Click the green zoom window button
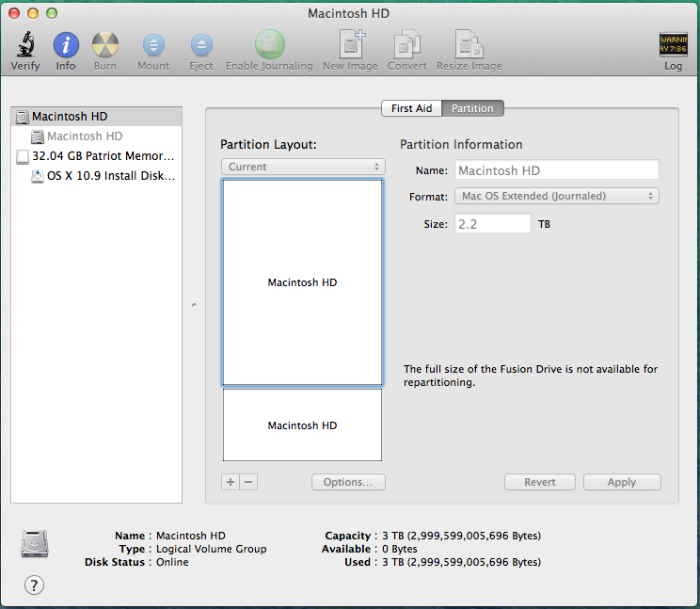The image size is (700, 609). pos(52,13)
